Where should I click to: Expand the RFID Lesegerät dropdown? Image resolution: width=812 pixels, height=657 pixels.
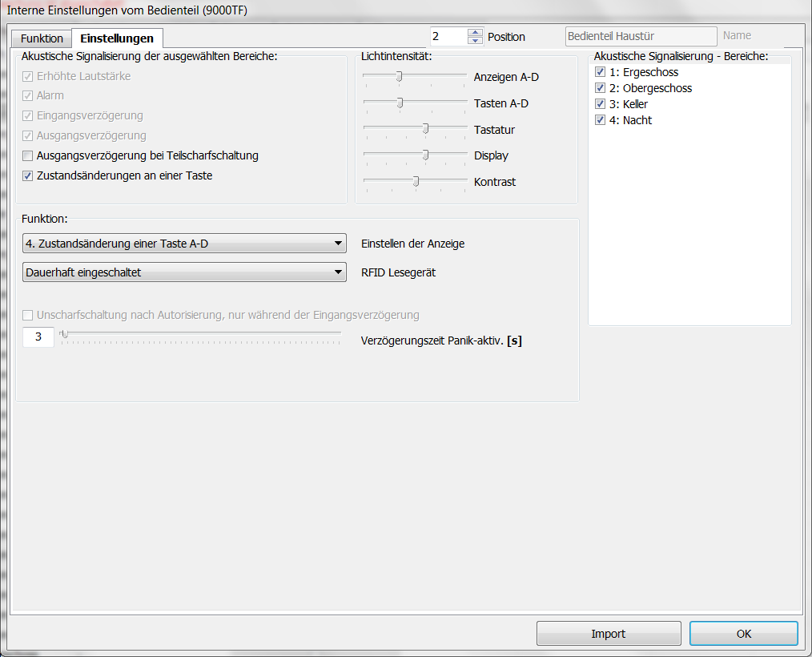(x=184, y=272)
